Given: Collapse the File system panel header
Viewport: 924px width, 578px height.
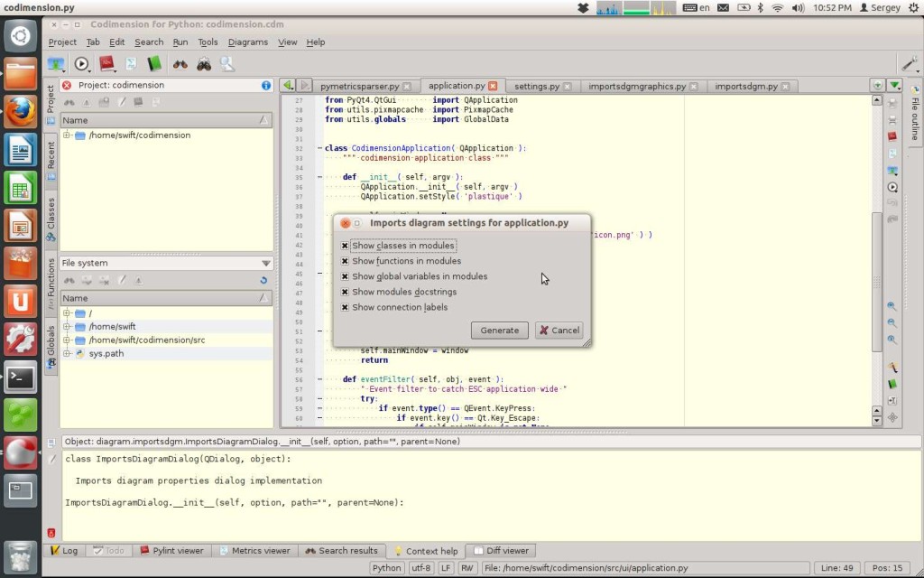Looking at the screenshot, I should click(265, 262).
